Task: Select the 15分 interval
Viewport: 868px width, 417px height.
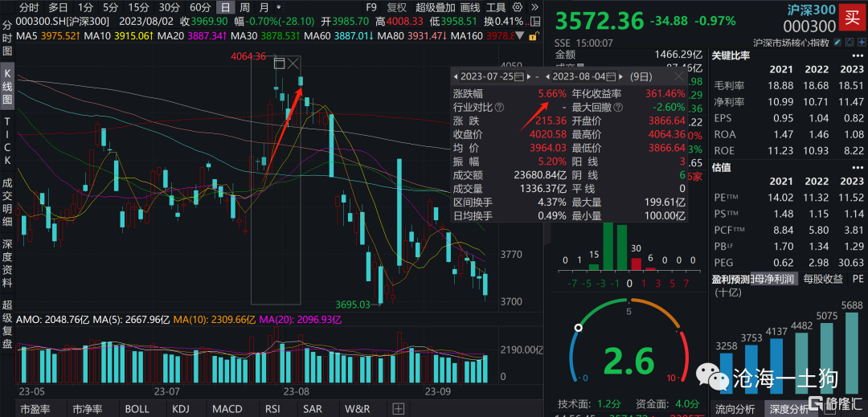Action: click(138, 8)
